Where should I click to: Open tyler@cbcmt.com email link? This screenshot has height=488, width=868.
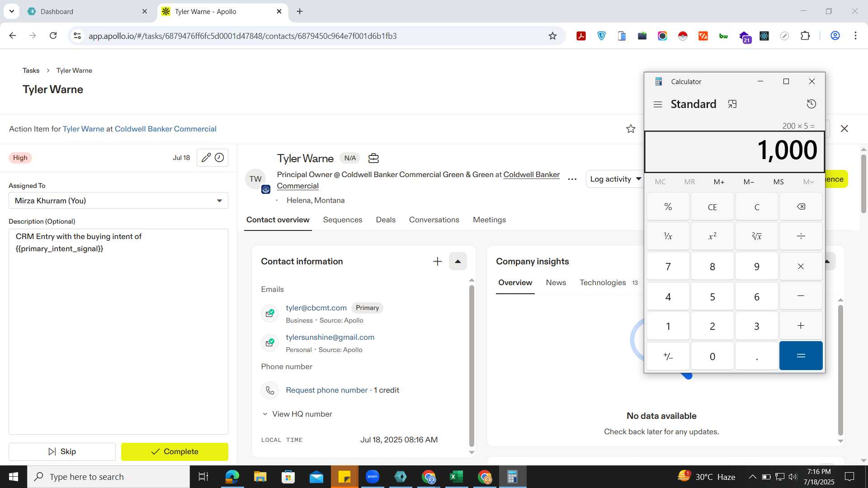316,308
